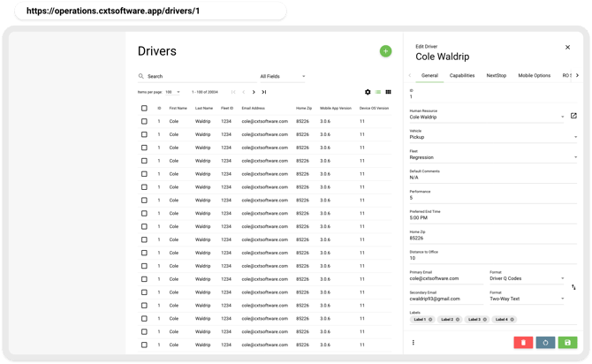Screen dimensions: 592x364
Task: Switch to the Capabilities tab
Action: [462, 76]
